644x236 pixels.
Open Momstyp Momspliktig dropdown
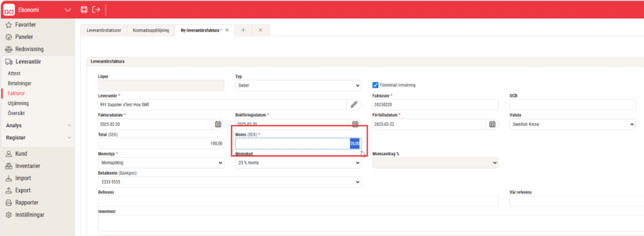(x=161, y=163)
